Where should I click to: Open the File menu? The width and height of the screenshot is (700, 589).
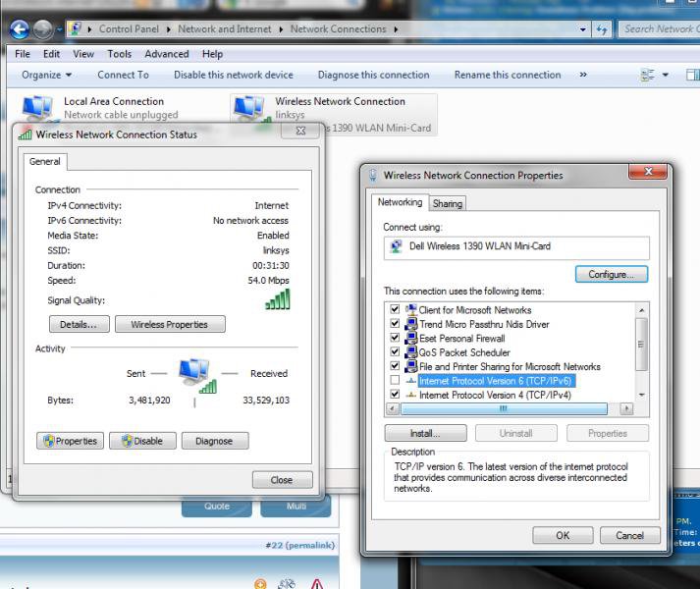23,54
